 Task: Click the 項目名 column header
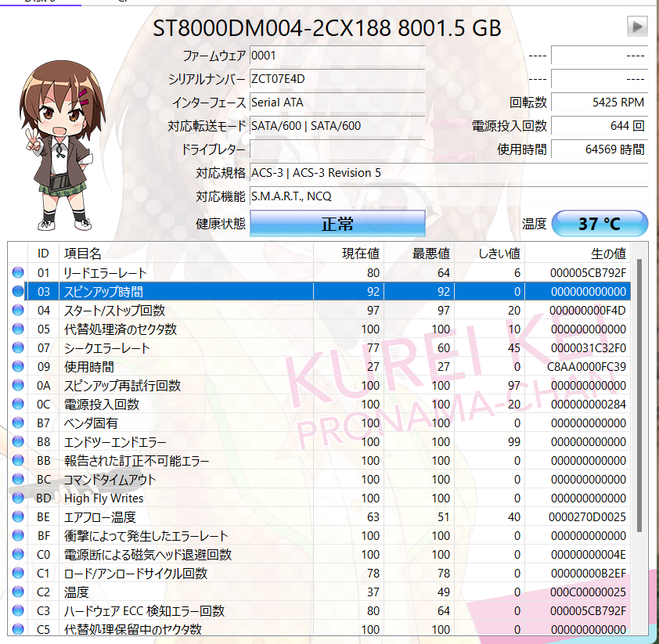[x=186, y=254]
